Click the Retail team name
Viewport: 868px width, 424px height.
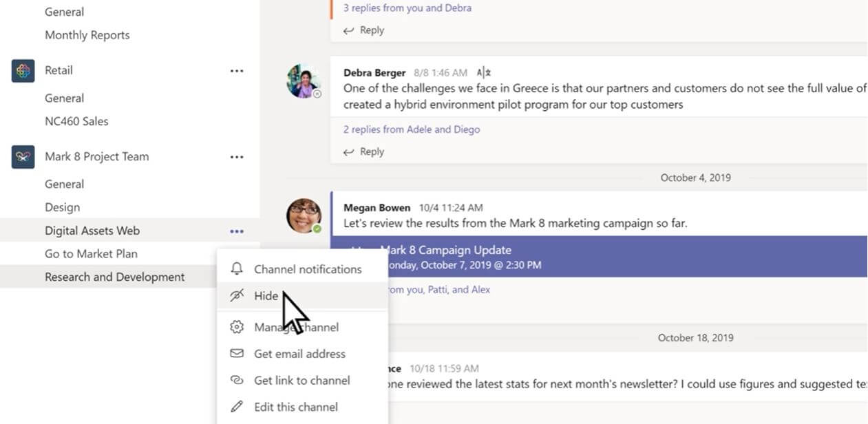coord(59,70)
